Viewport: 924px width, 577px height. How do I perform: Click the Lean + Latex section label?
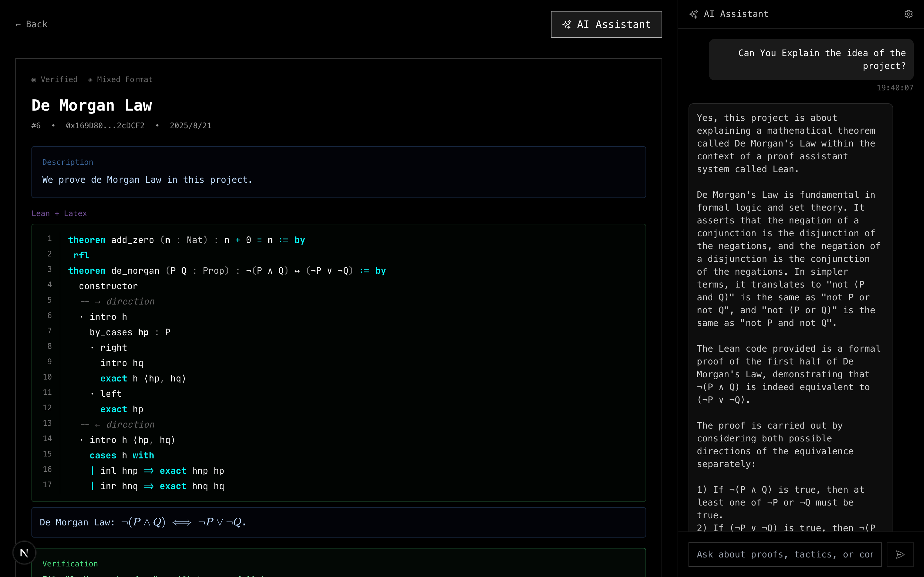[59, 213]
